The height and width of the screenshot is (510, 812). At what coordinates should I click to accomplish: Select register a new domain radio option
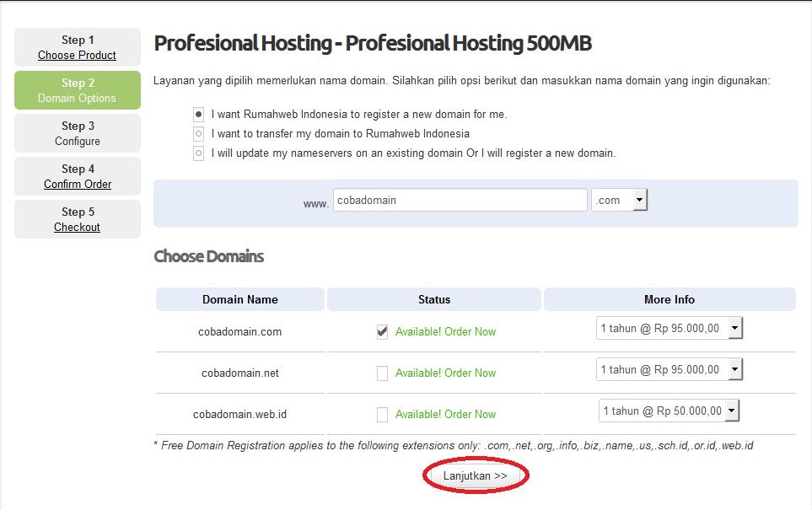coord(198,115)
